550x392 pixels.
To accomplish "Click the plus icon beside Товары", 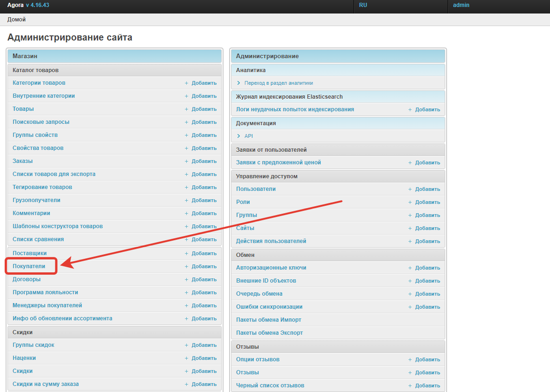I will (186, 109).
